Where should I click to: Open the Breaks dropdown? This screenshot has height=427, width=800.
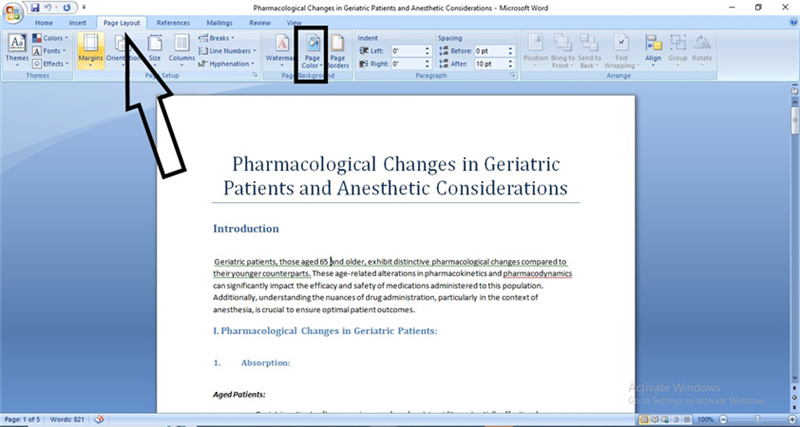[x=217, y=38]
